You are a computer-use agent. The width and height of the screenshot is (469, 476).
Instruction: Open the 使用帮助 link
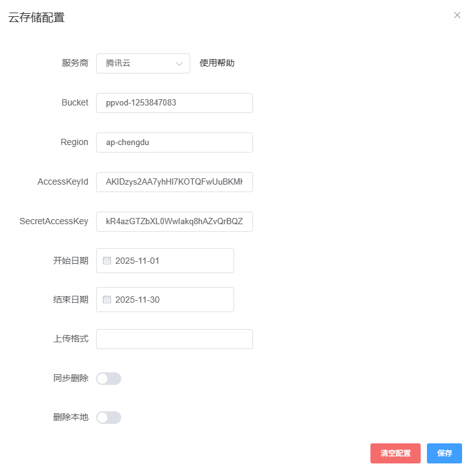pos(217,63)
